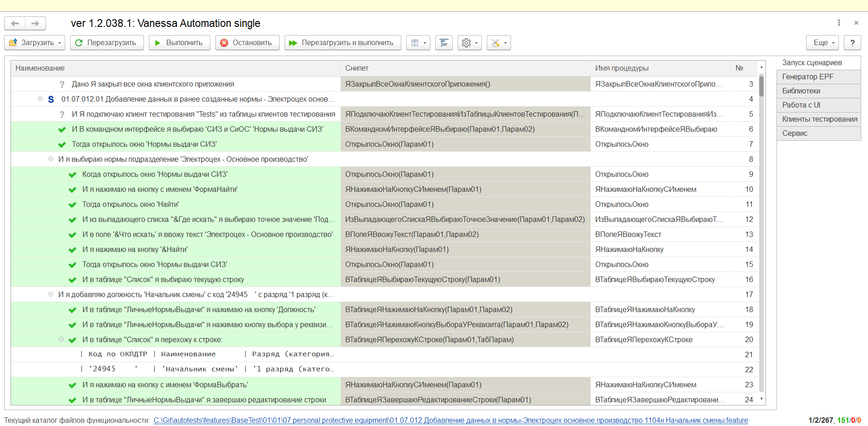This screenshot has width=868, height=426.
Task: Open the feature file path link
Action: tap(450, 420)
